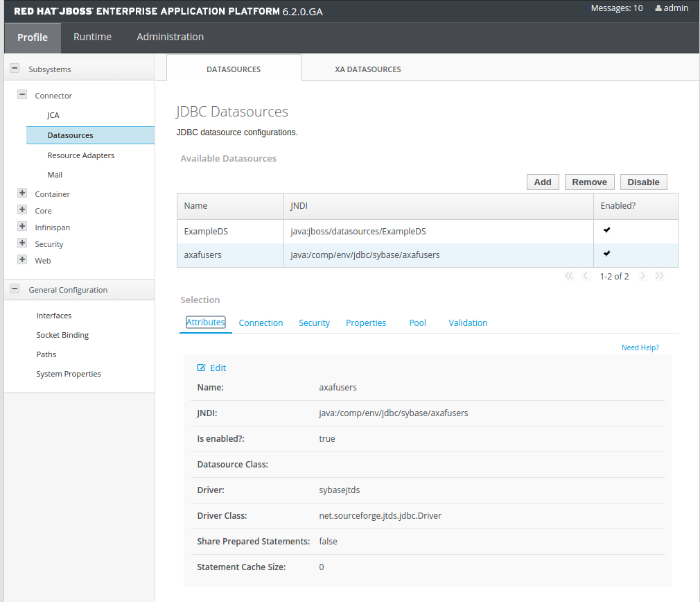Open the Validation sub-tab

468,323
